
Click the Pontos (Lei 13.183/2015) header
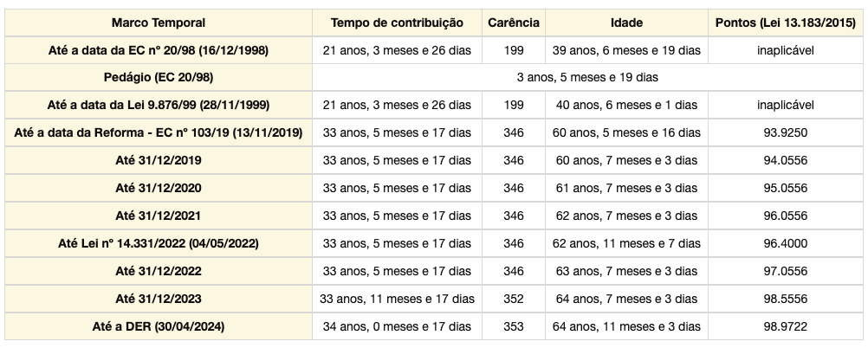point(786,23)
